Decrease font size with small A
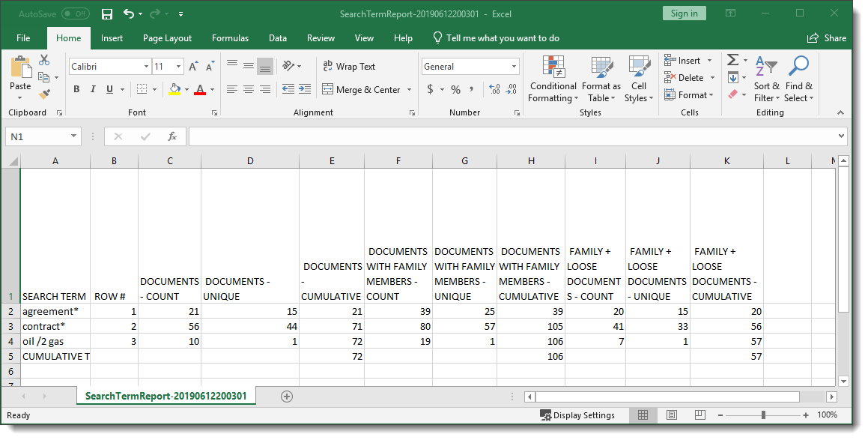The height and width of the screenshot is (440, 868). [210, 67]
